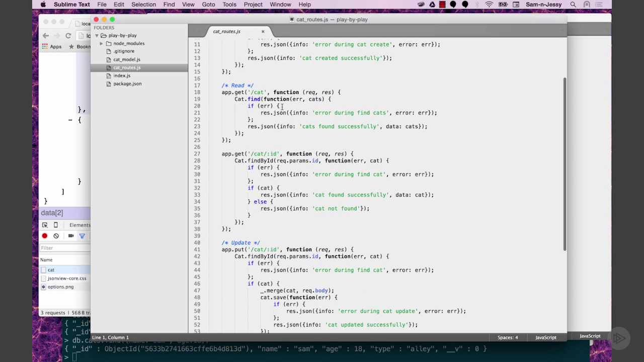This screenshot has width=644, height=362.
Task: Click the Chrome tab page icon
Action: 78,23
